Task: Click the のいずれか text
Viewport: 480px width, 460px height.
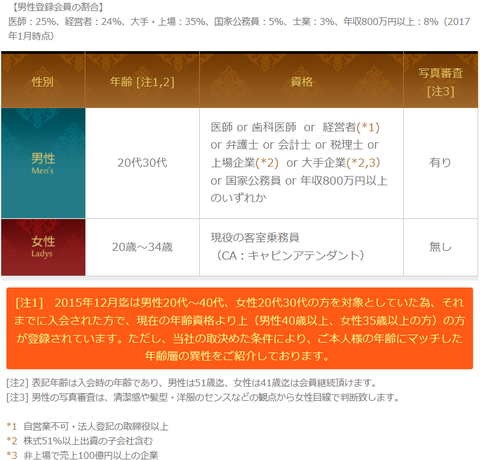Action: tap(238, 198)
